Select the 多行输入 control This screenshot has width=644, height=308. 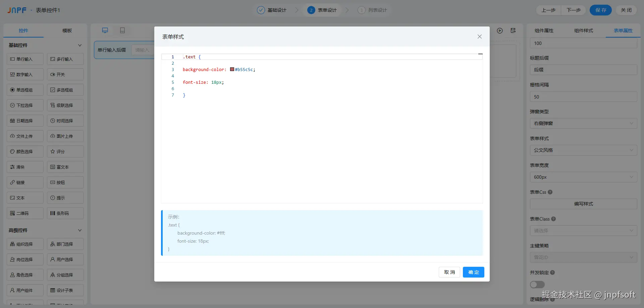65,59
